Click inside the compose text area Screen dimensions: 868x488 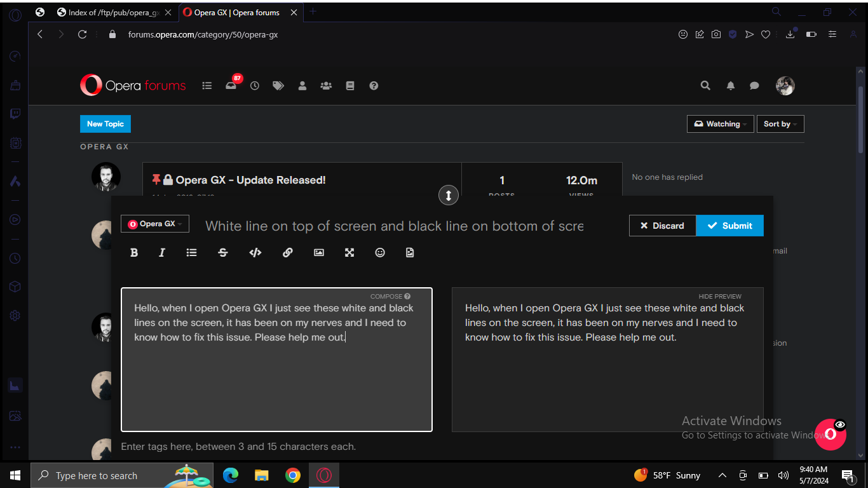[x=276, y=360]
